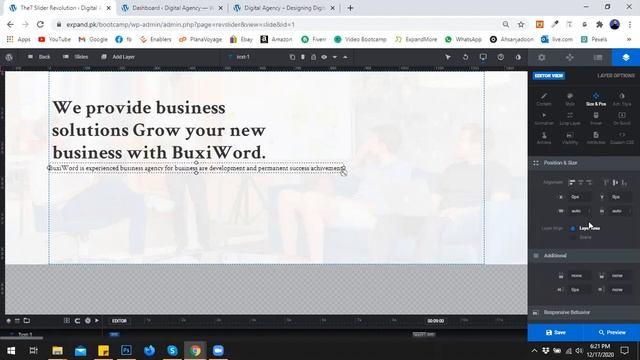This screenshot has width=640, height=360.
Task: Select the Size & Pos option
Action: click(596, 99)
